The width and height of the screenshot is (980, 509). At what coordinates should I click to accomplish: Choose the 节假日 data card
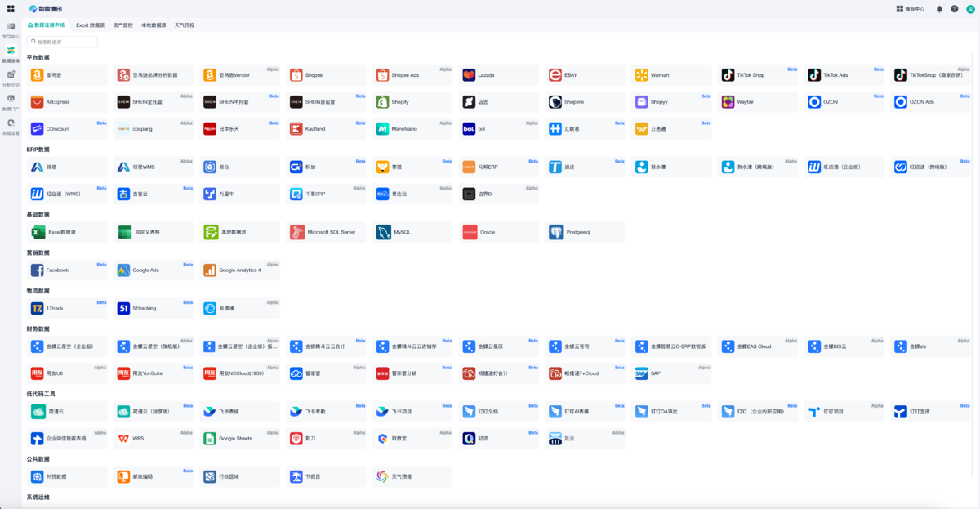(x=326, y=476)
